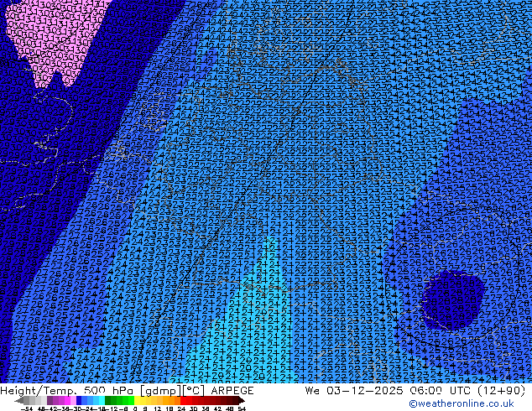Viewport: 532px width, 411px height.
Task: Click the "54" legend value at the scale's end
Action: tap(242, 408)
